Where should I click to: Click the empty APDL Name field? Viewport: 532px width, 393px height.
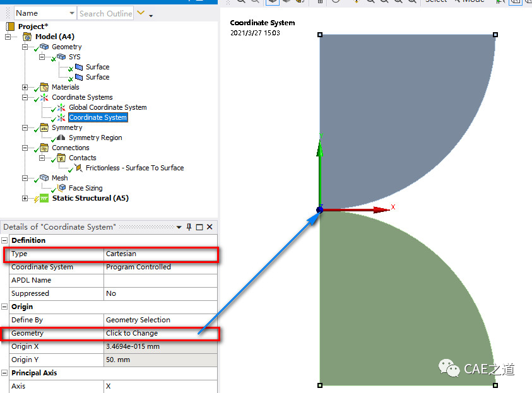(x=160, y=280)
